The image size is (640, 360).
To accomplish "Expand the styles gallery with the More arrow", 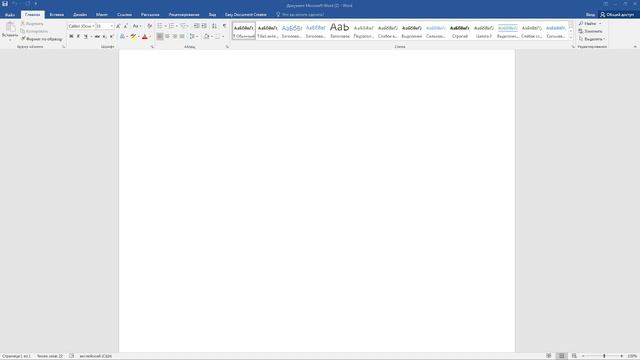I will point(571,38).
